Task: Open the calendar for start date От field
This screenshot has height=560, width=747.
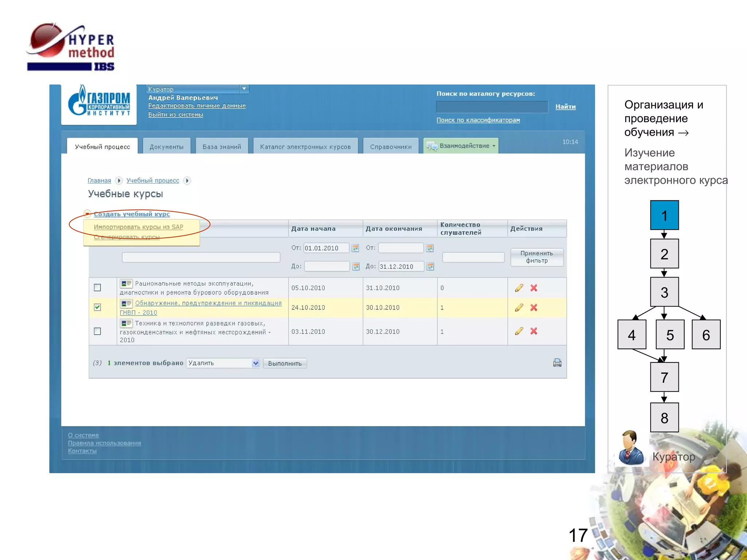Action: tap(355, 248)
